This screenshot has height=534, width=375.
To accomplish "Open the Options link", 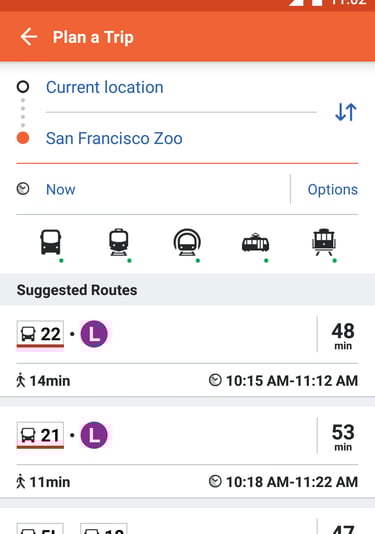I will 333,190.
